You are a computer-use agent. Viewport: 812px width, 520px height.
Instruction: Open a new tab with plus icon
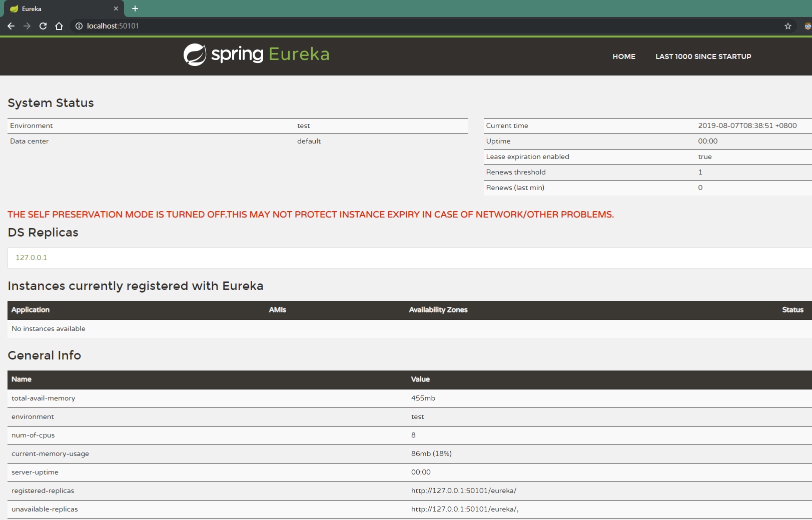pyautogui.click(x=135, y=8)
